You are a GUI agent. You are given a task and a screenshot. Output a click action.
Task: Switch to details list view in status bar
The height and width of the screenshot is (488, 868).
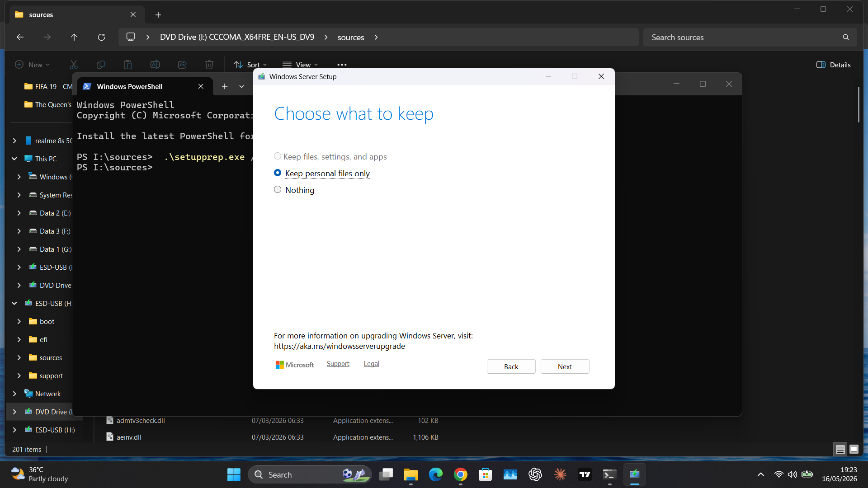pyautogui.click(x=840, y=449)
